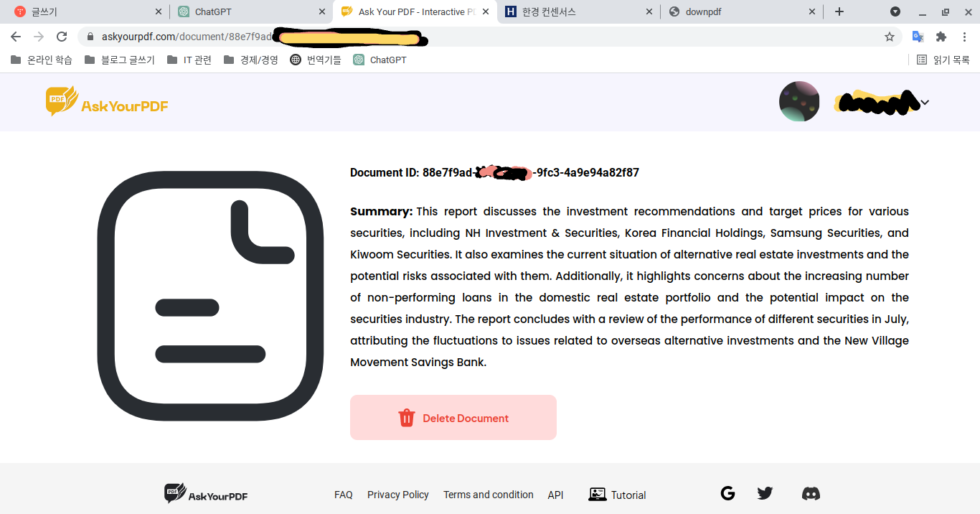Click the user profile avatar
The width and height of the screenshot is (980, 514).
(799, 101)
